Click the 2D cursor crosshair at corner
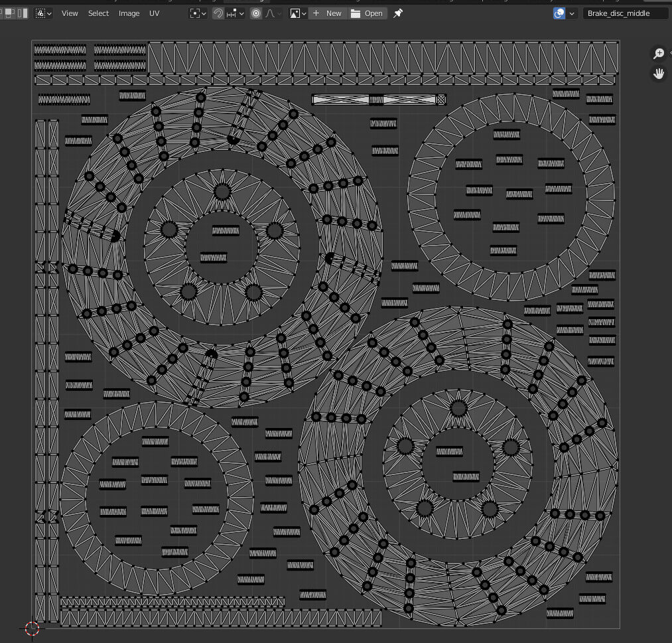Screen dimensions: 672x643 point(32,628)
